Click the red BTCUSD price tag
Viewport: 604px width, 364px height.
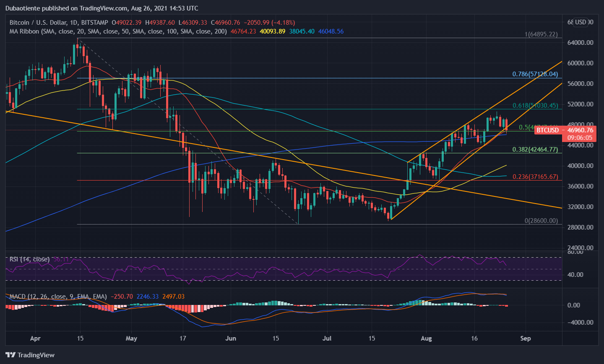pos(548,130)
